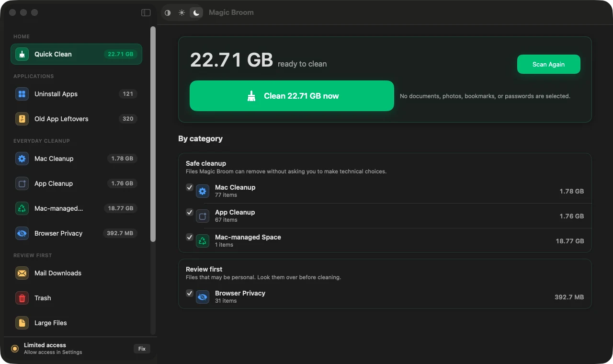
Task: Uncheck the Mac-managed Space checkbox
Action: click(190, 237)
